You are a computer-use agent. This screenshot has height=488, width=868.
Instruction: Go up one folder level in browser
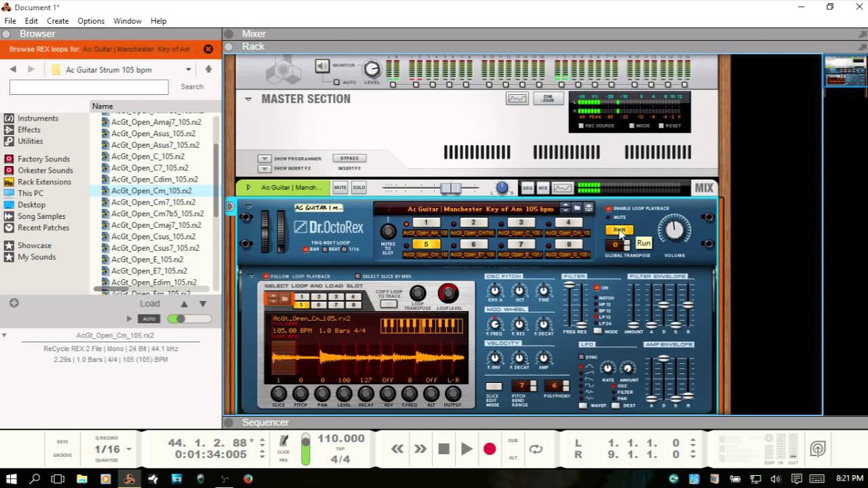tap(208, 69)
